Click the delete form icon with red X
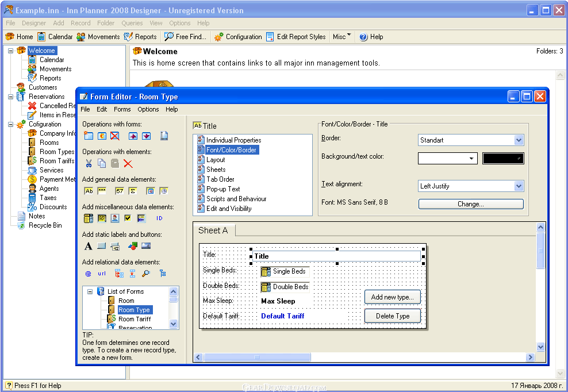 tap(115, 136)
